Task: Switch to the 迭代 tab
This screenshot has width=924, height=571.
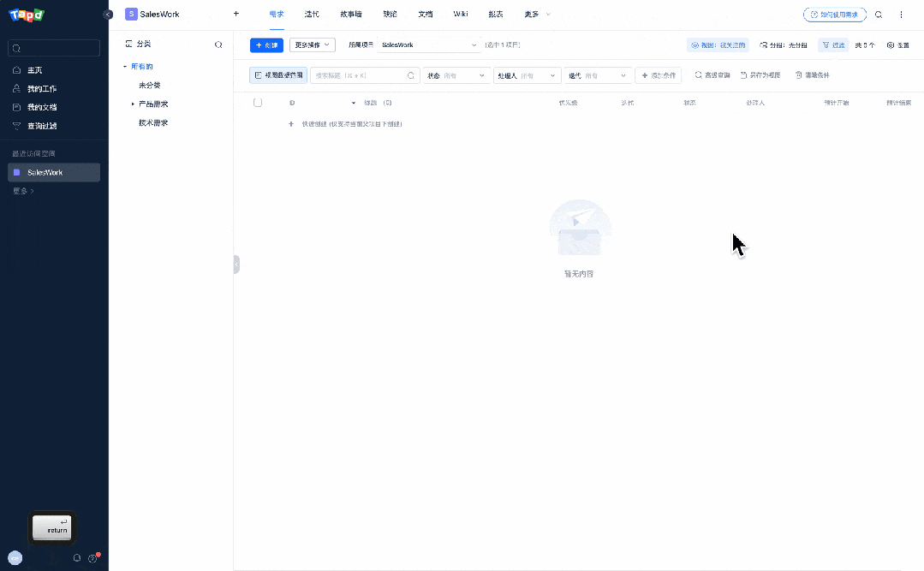Action: point(312,15)
